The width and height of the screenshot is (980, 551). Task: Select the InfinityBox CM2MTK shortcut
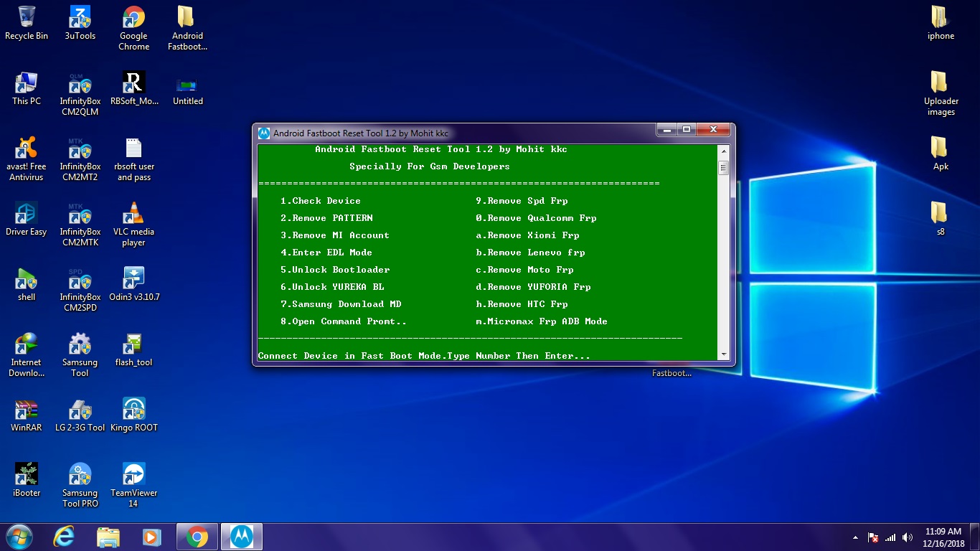(x=80, y=224)
